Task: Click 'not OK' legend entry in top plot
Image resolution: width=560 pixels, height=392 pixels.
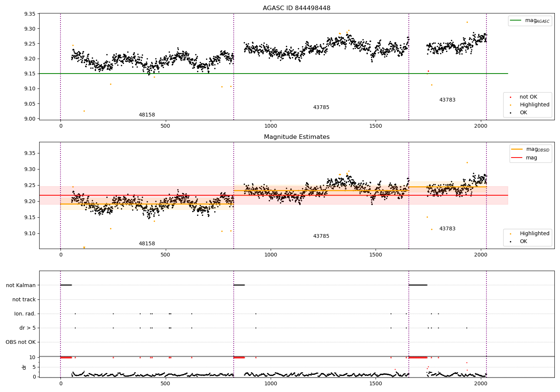Action: [x=528, y=97]
